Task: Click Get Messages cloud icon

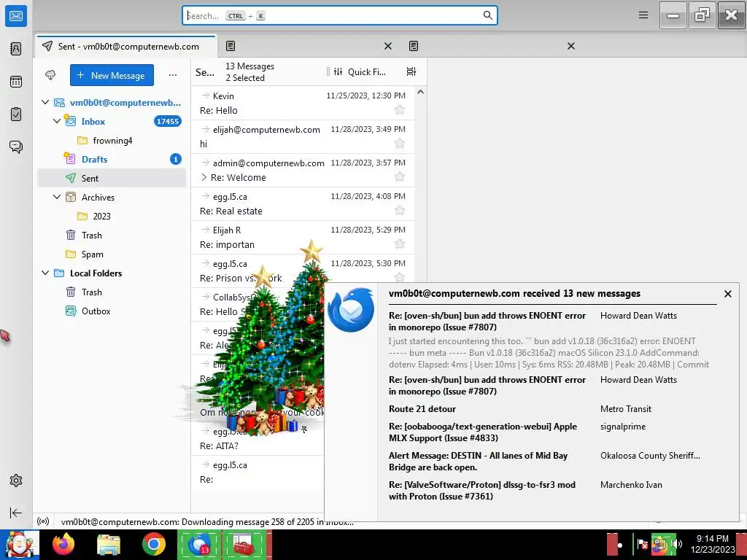Action: 50,75
